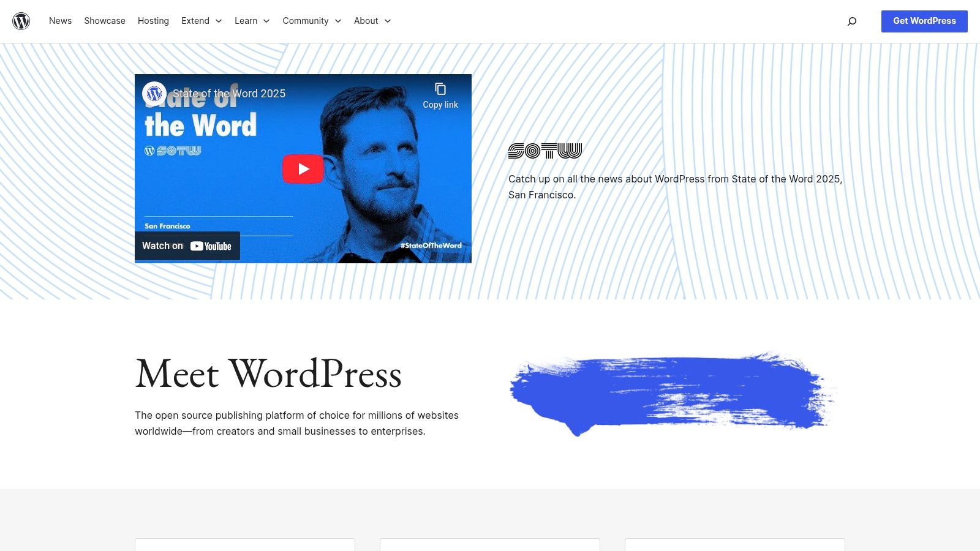This screenshot has height=551, width=980.
Task: Expand the Community menu chevron
Action: pyautogui.click(x=339, y=21)
